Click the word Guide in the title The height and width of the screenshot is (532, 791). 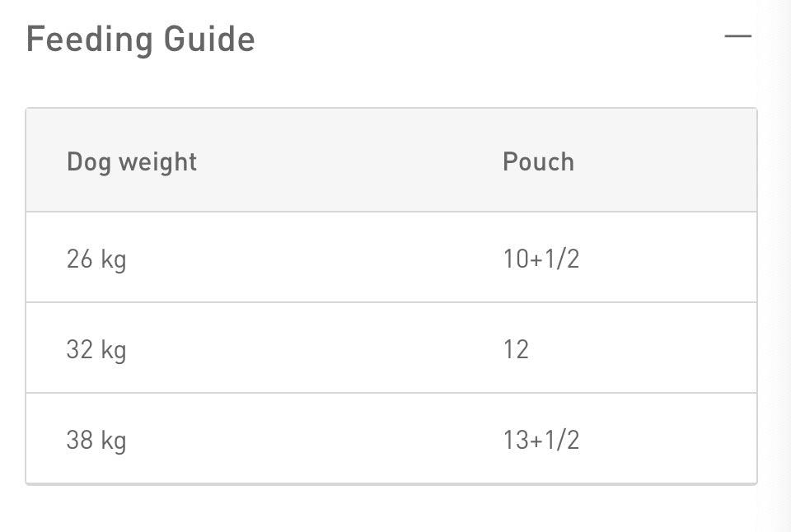(210, 39)
